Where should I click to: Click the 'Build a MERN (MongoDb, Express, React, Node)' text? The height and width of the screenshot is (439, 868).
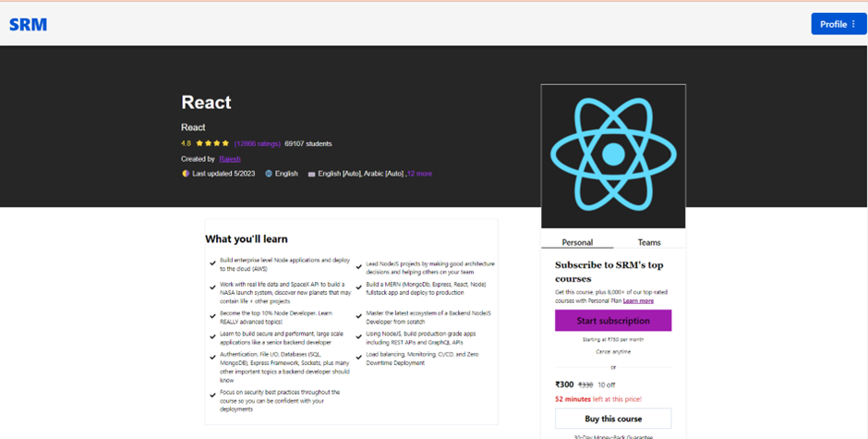tap(427, 287)
